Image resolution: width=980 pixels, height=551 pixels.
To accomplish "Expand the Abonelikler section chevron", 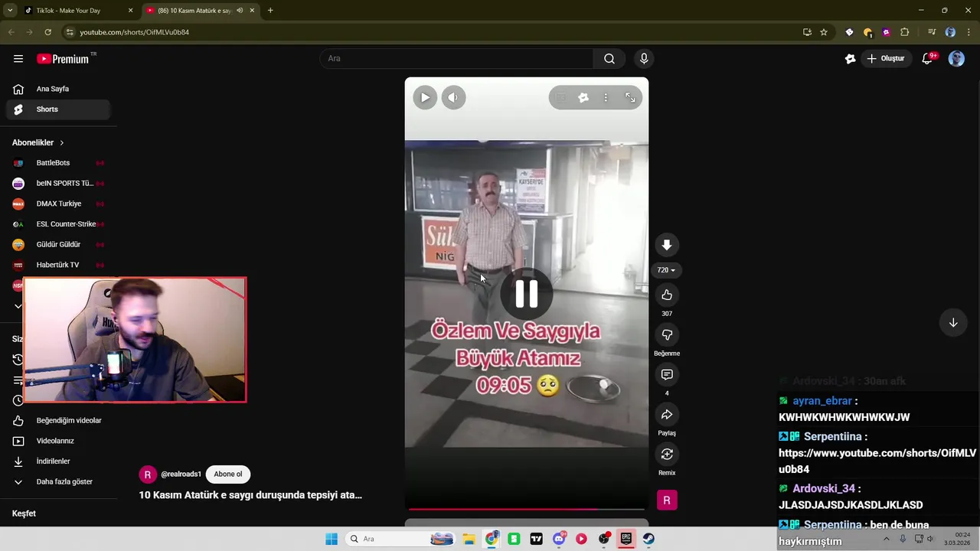I will coord(62,143).
